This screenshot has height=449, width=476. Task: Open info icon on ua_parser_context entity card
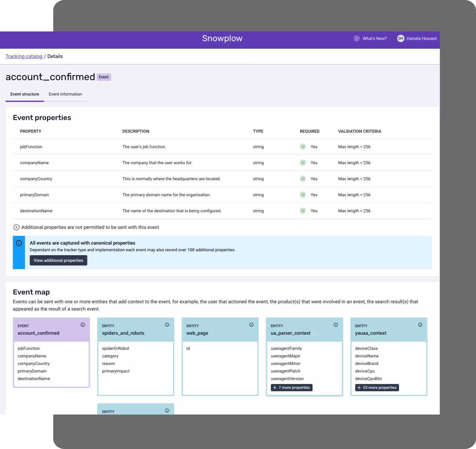click(336, 325)
